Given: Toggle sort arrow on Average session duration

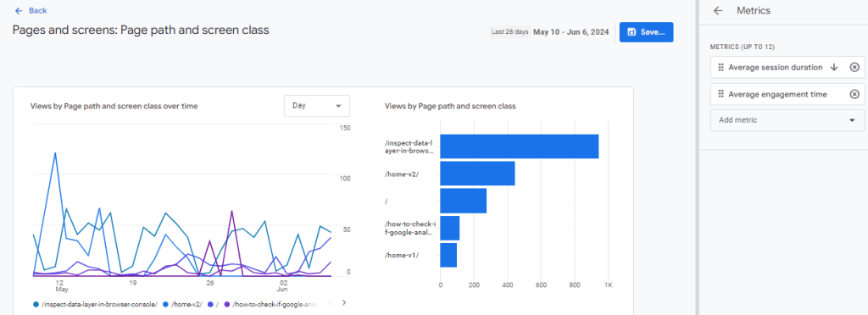Looking at the screenshot, I should [834, 68].
